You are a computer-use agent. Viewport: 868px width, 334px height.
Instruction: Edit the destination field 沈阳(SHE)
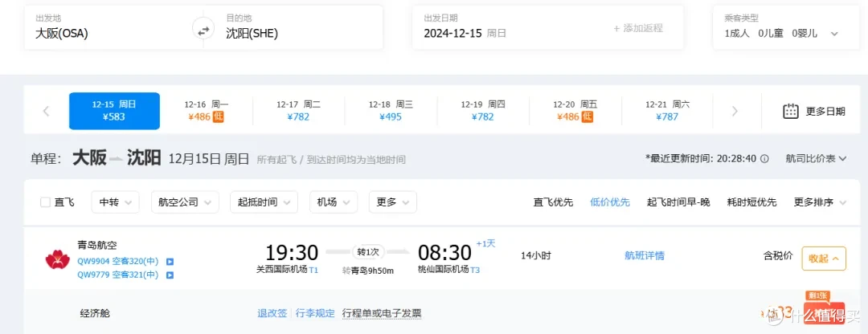pyautogui.click(x=252, y=33)
